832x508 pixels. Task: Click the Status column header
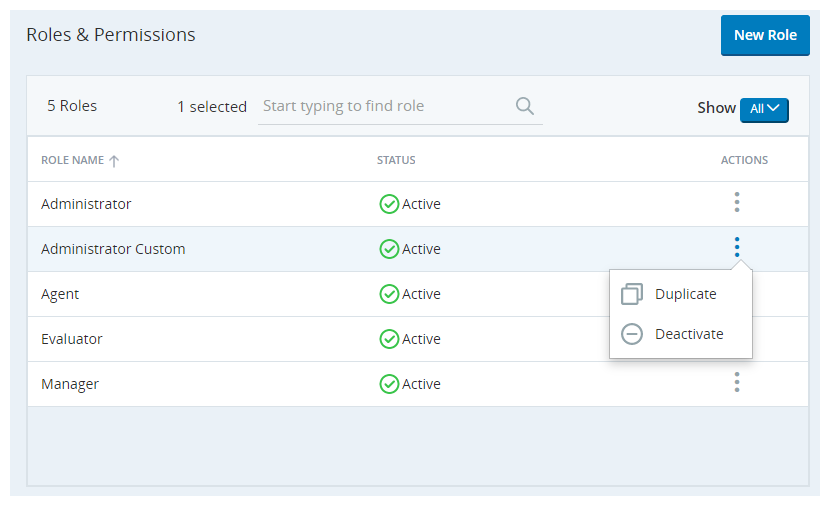(396, 160)
